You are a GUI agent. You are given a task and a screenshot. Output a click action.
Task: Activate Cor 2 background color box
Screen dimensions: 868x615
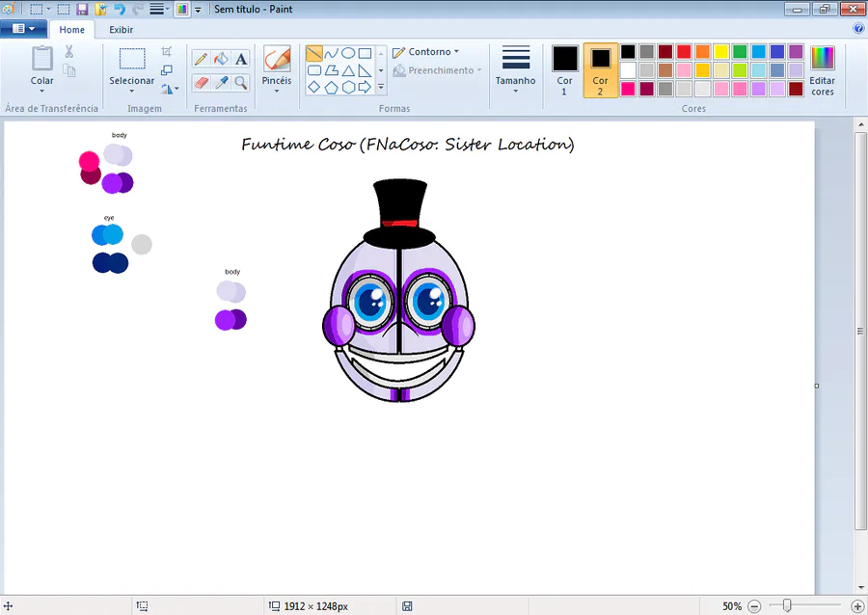click(601, 70)
